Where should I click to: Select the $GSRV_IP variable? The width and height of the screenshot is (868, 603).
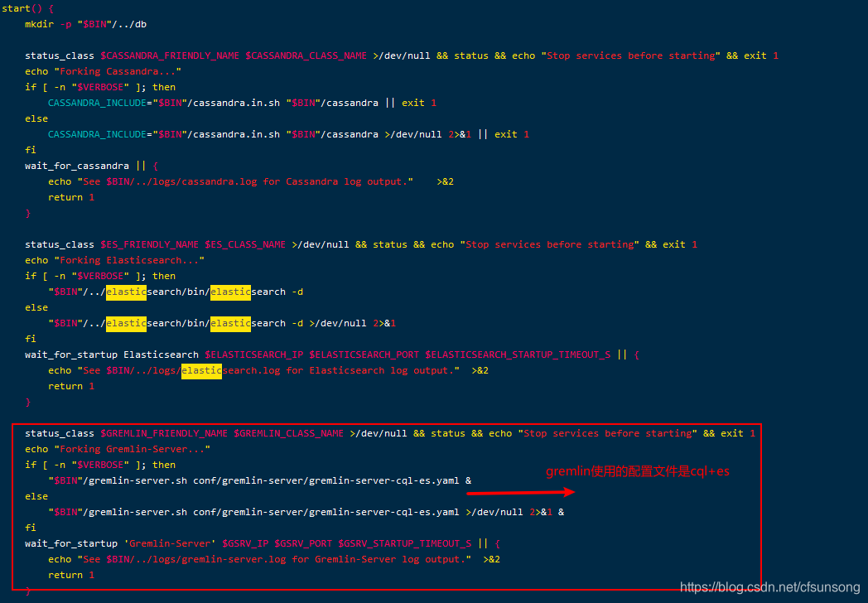[245, 543]
